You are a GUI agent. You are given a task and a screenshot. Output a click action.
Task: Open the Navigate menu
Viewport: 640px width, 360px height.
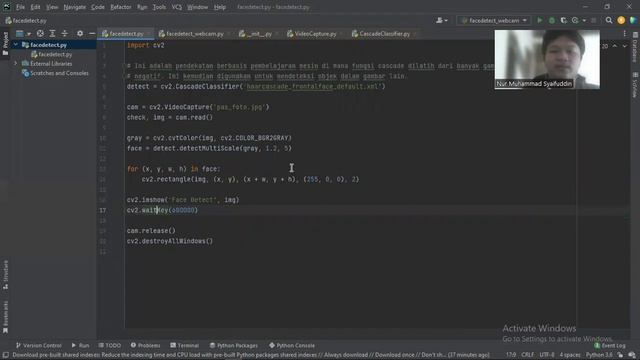75,7
